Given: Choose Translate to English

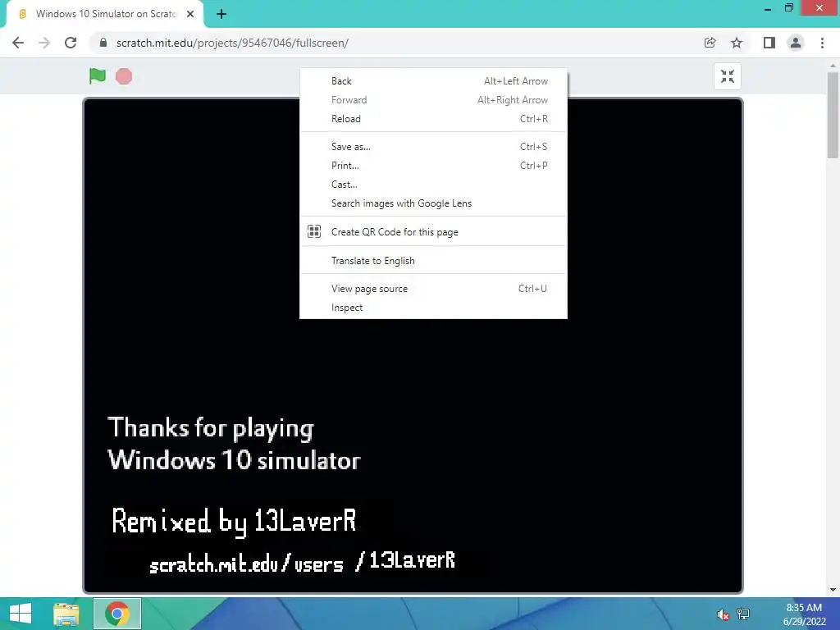Looking at the screenshot, I should click(433, 261).
